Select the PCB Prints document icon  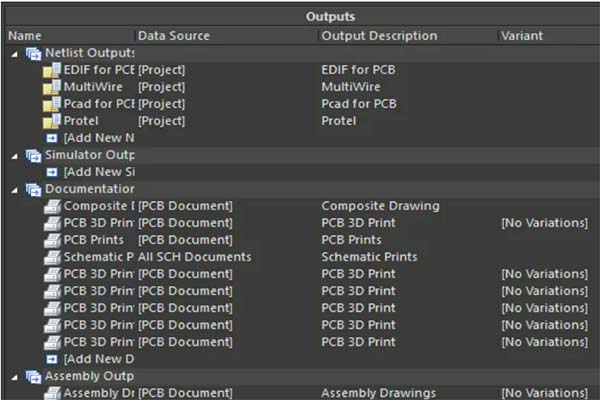pyautogui.click(x=52, y=240)
